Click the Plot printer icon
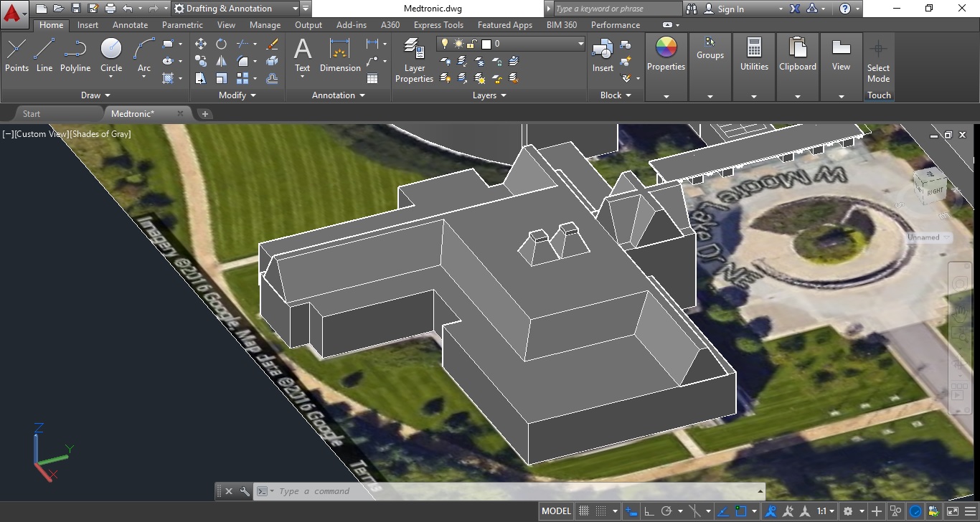The image size is (980, 522). (110, 9)
